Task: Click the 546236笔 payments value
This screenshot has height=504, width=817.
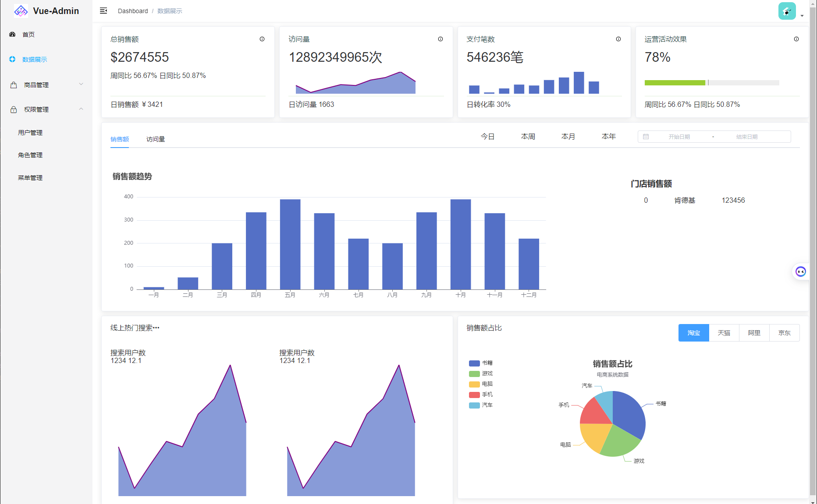Action: point(495,57)
